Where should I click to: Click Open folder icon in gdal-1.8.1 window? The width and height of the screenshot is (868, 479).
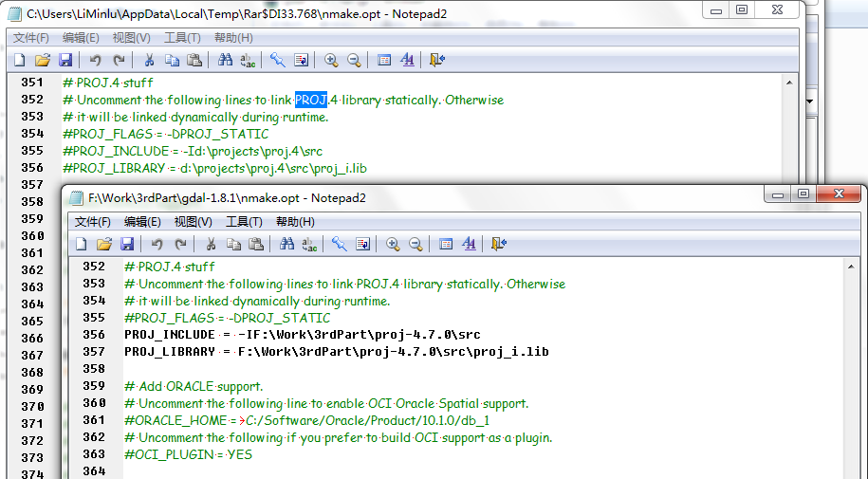(104, 244)
